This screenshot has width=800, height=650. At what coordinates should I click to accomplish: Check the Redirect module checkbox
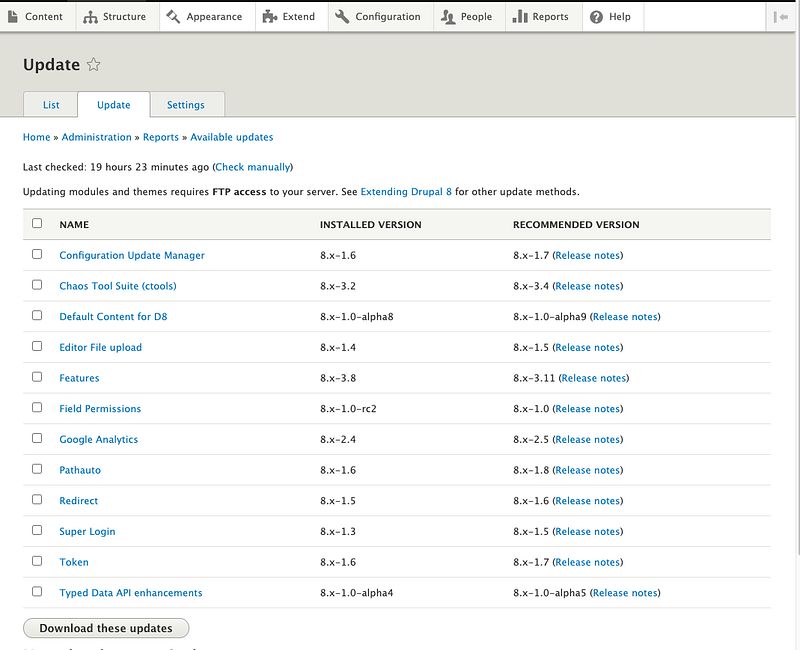click(37, 499)
